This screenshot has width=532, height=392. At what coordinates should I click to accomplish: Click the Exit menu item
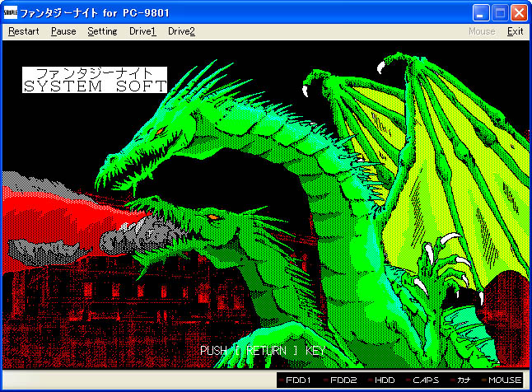pyautogui.click(x=515, y=31)
